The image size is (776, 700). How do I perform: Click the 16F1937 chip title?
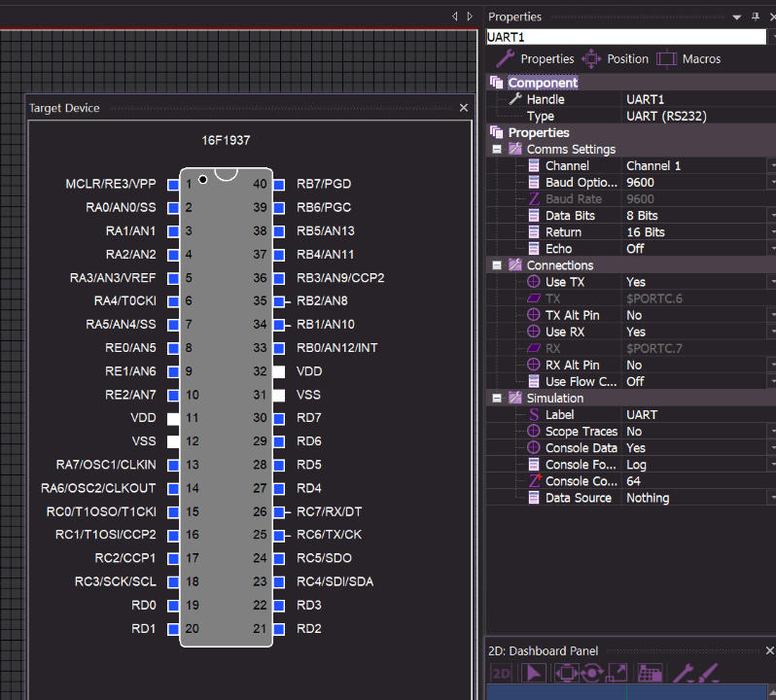(226, 141)
